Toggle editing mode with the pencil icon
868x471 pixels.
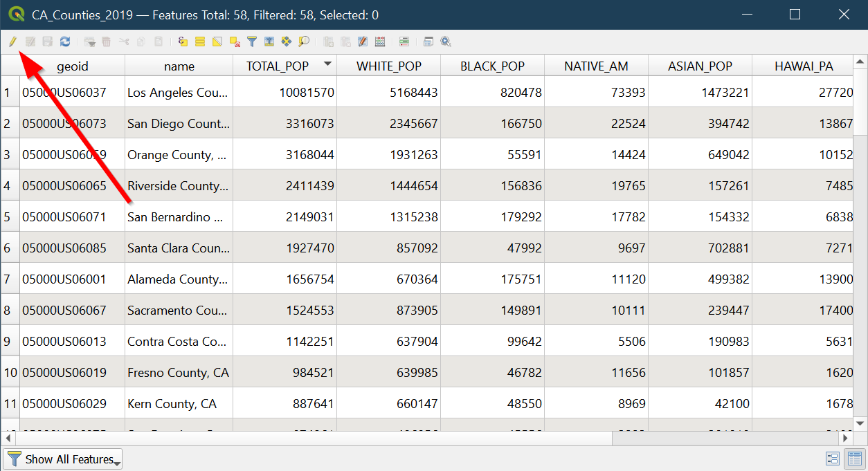pyautogui.click(x=12, y=41)
